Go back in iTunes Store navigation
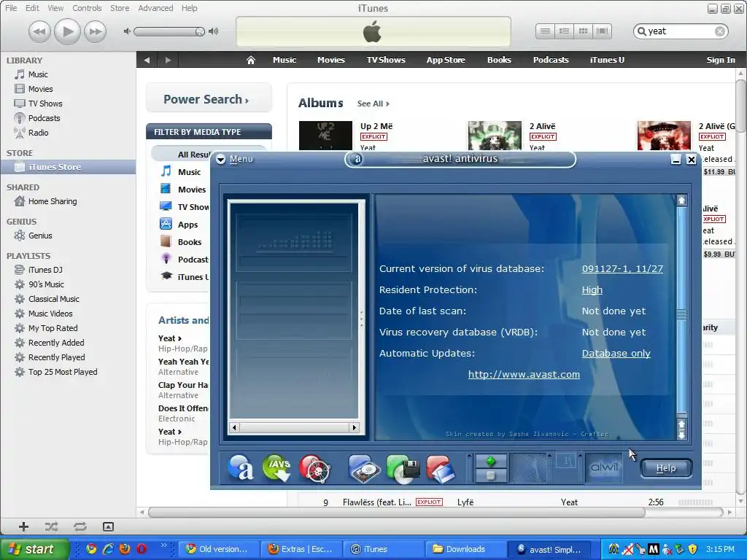Viewport: 747px width, 560px height. 147,60
